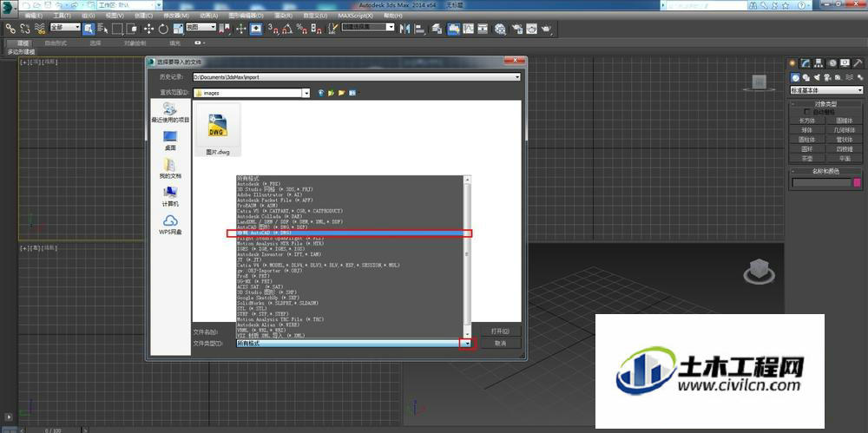The width and height of the screenshot is (868, 433).
Task: Toggle 3D Snaps in main toolbar
Action: [273, 29]
